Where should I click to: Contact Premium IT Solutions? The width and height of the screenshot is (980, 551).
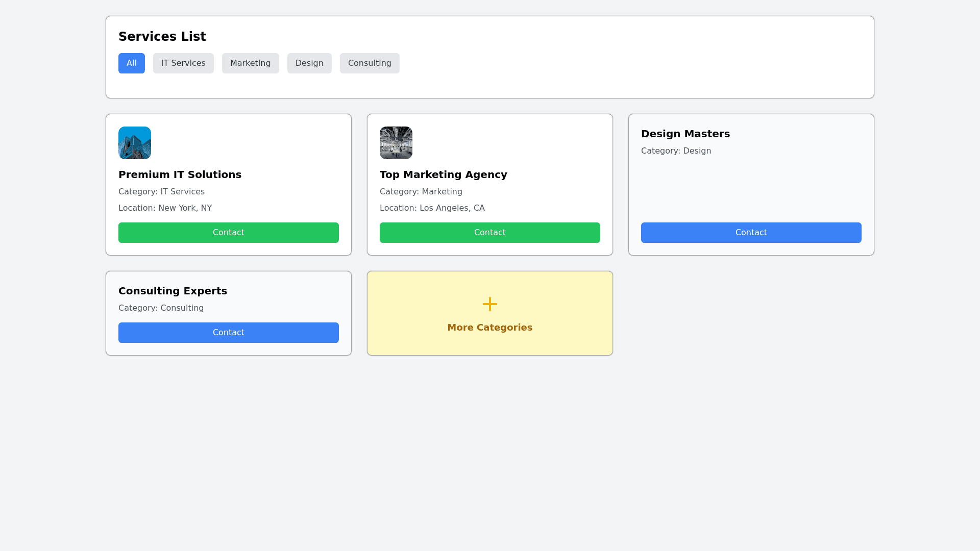(x=229, y=233)
